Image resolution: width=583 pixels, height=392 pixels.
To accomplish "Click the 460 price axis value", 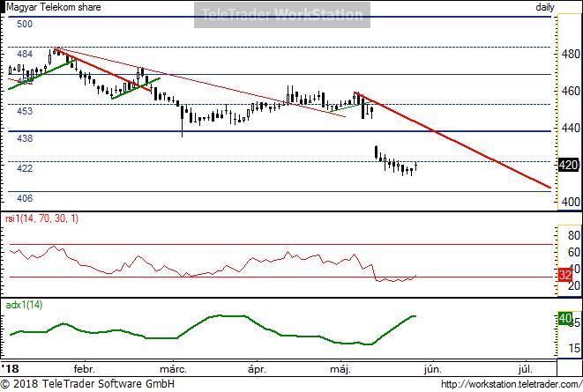I will point(571,91).
